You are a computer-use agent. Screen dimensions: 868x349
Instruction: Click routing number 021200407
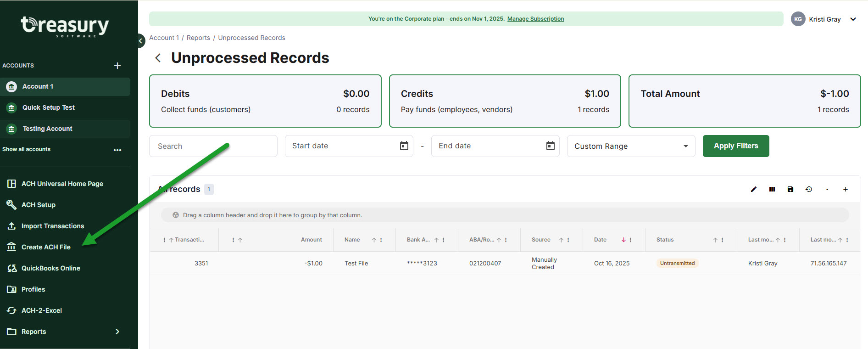point(485,264)
